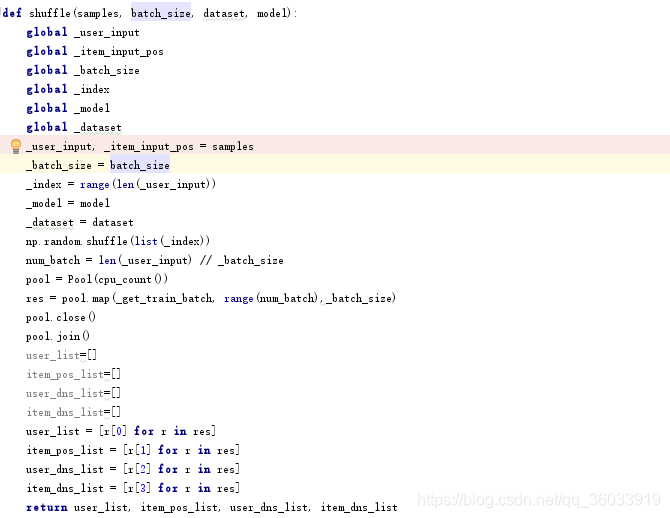Image resolution: width=670 pixels, height=518 pixels.
Task: Click the 'pool.close()' line
Action: pos(61,317)
